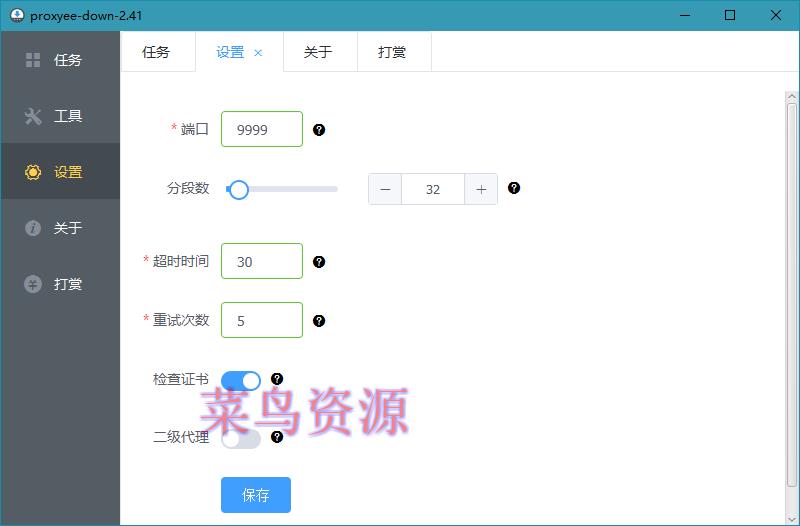Show help tip for 检查证书 switch
Image resolution: width=800 pixels, height=526 pixels.
tap(277, 379)
